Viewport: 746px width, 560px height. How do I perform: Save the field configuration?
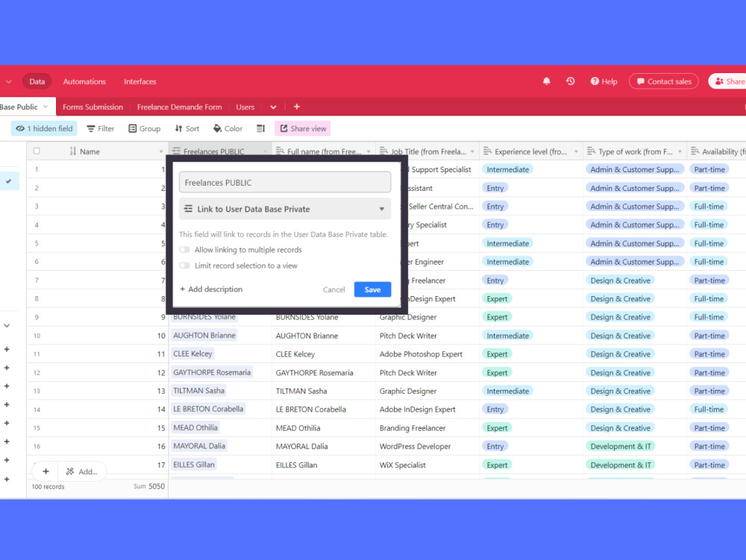point(372,289)
